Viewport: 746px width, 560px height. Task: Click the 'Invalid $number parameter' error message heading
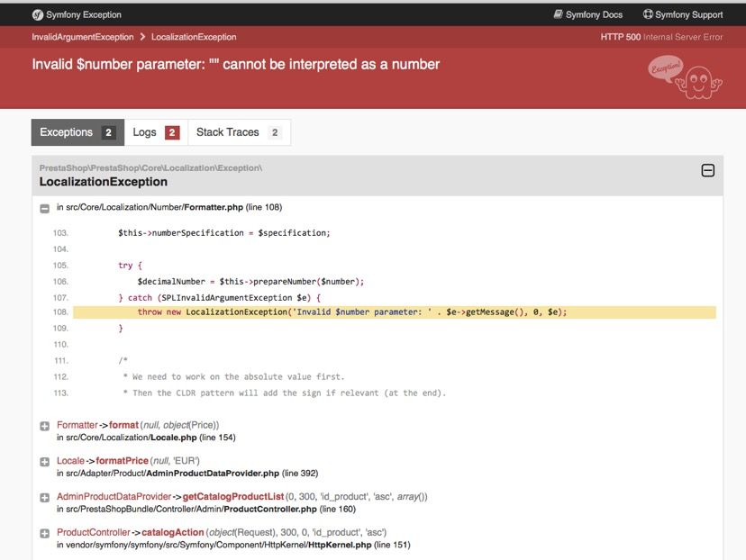(235, 64)
